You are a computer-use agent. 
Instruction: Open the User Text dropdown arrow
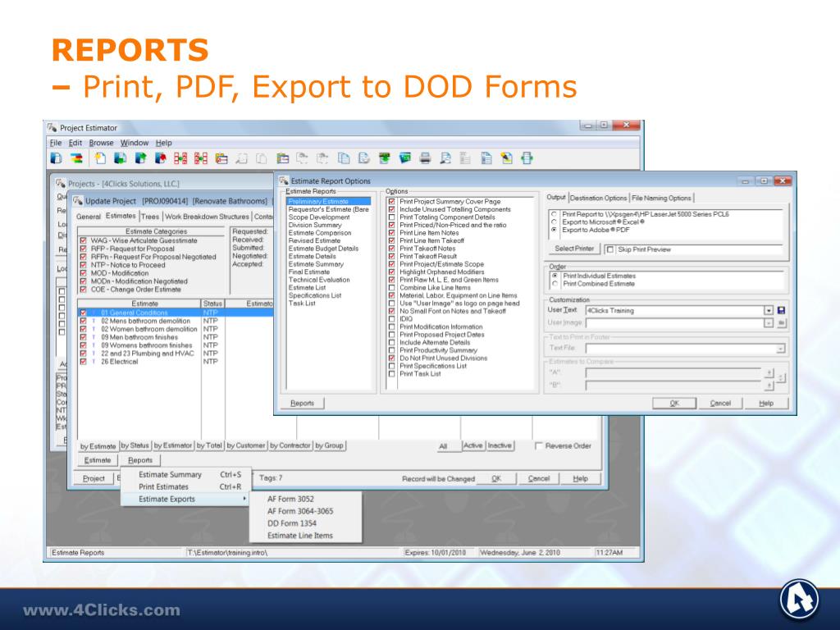point(769,310)
